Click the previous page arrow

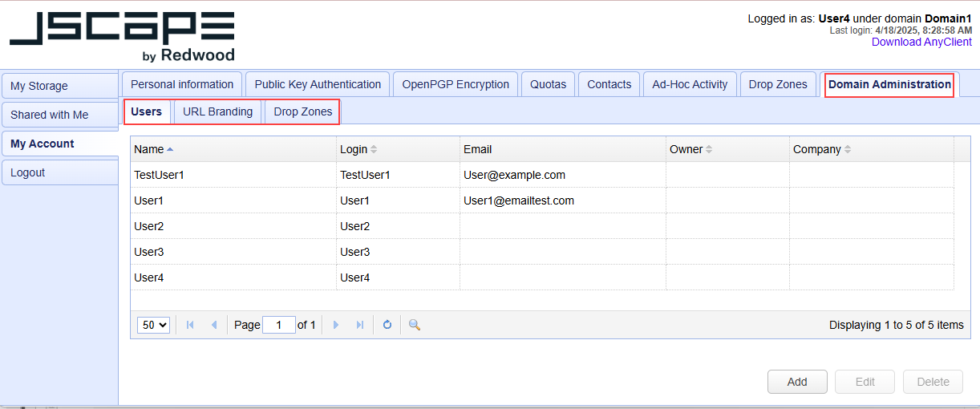click(x=213, y=325)
